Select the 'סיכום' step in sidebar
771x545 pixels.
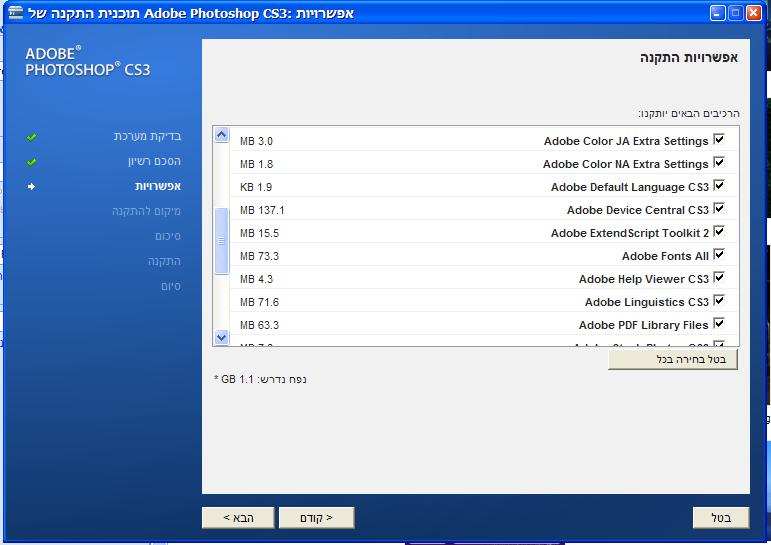coord(168,237)
